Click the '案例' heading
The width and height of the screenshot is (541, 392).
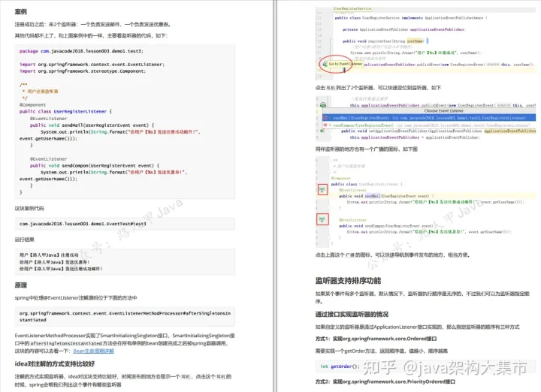(x=21, y=12)
